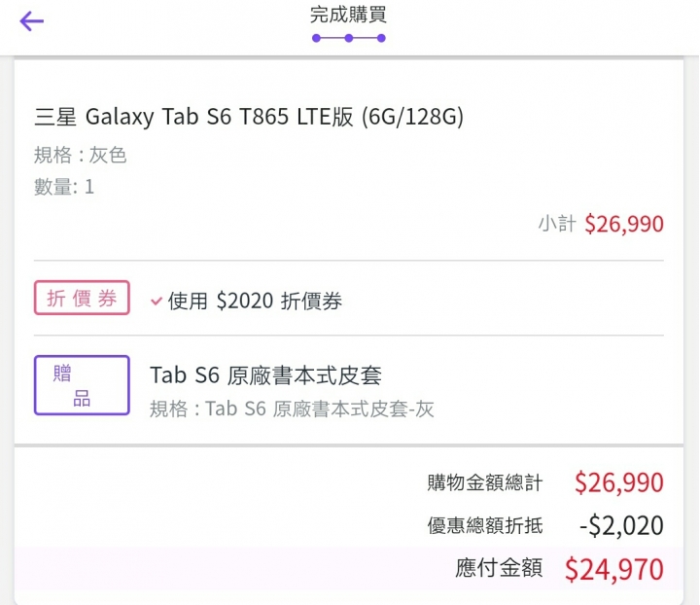Click the -$2,020 discount amount
This screenshot has height=605, width=700.
click(x=620, y=526)
